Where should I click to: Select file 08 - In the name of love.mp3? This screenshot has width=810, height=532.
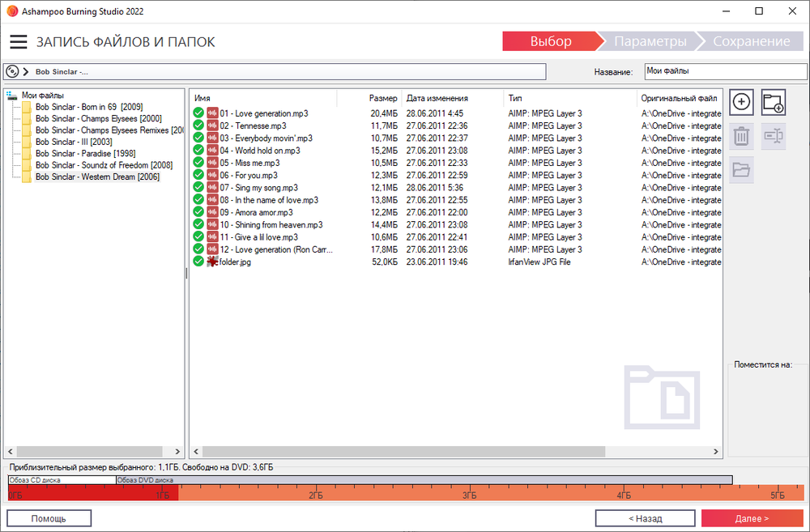pos(269,200)
